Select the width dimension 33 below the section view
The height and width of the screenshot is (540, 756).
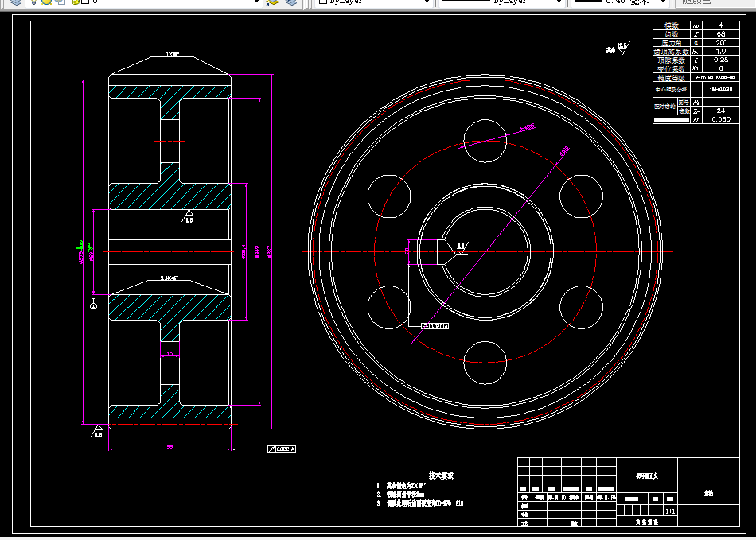coord(170,447)
